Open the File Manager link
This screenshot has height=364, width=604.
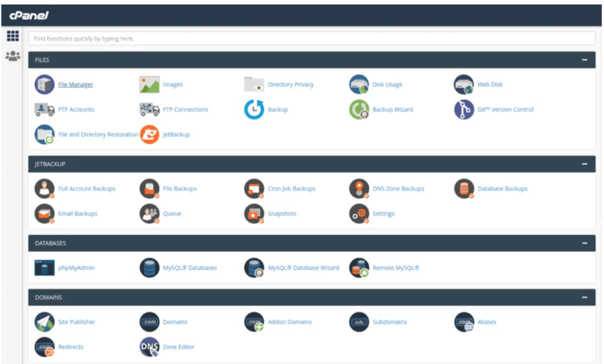75,84
